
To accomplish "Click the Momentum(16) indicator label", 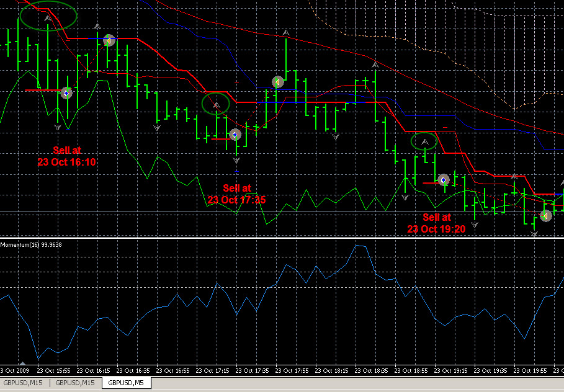I will (x=31, y=244).
